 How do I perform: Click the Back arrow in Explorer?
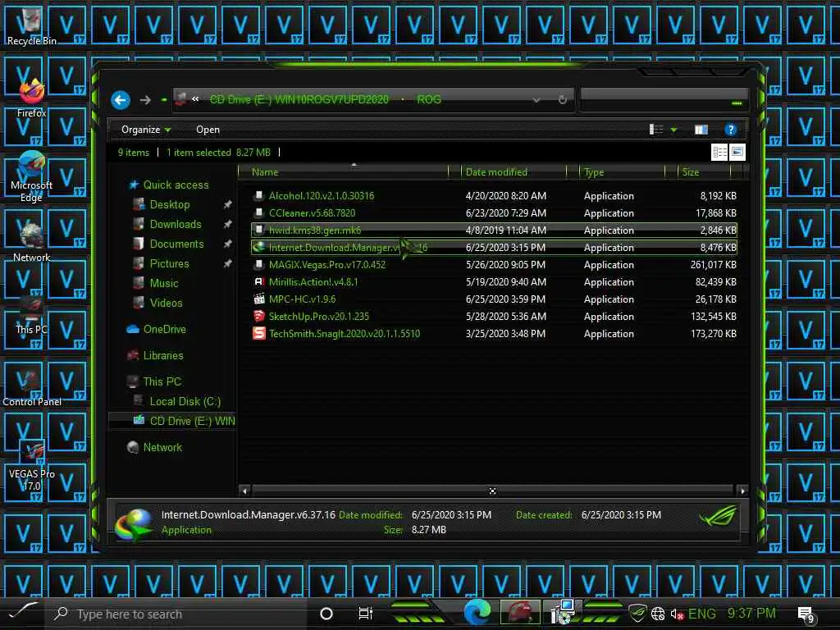click(121, 100)
